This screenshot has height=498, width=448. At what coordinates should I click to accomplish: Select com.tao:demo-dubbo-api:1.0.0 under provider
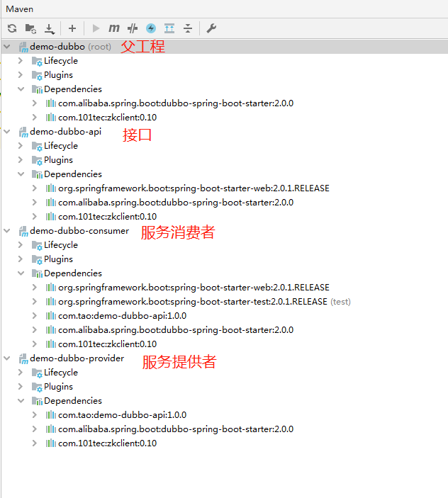pos(123,415)
